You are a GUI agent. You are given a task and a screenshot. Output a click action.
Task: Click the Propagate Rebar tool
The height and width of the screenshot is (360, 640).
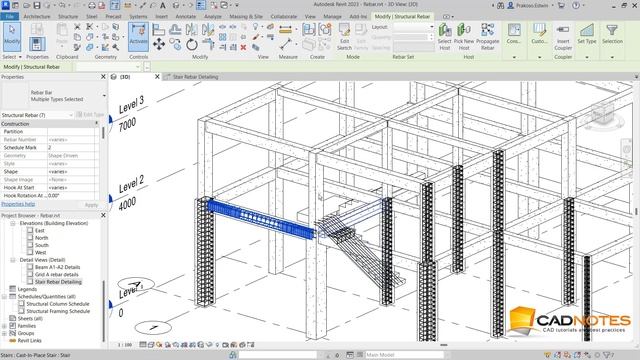487,37
